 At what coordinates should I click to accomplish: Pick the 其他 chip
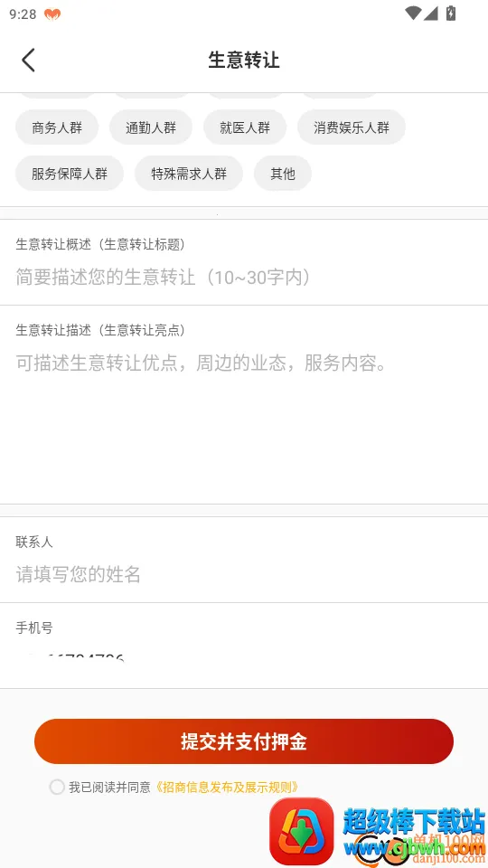click(283, 174)
